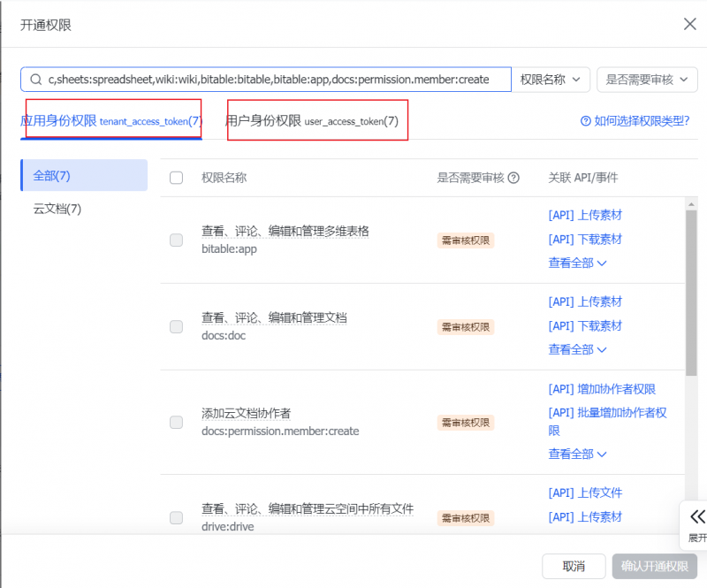Click the 确认开通权限 button
This screenshot has height=588, width=707.
coord(653,567)
